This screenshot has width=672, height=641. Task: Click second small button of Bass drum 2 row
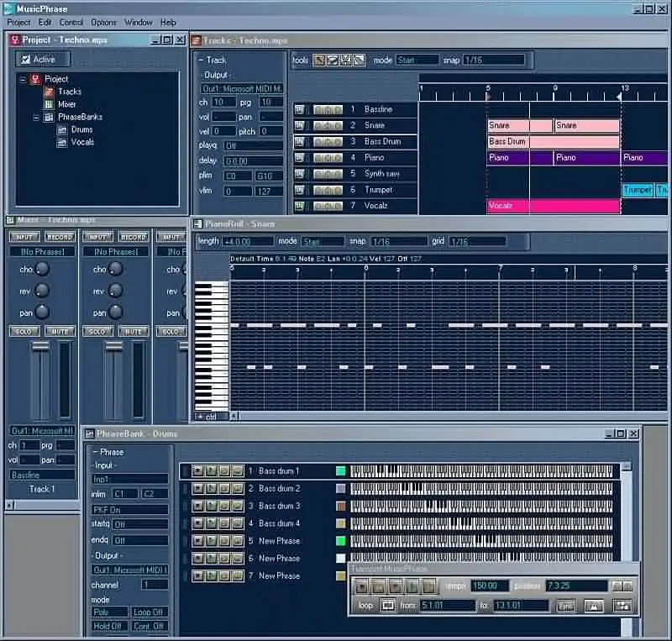click(211, 488)
